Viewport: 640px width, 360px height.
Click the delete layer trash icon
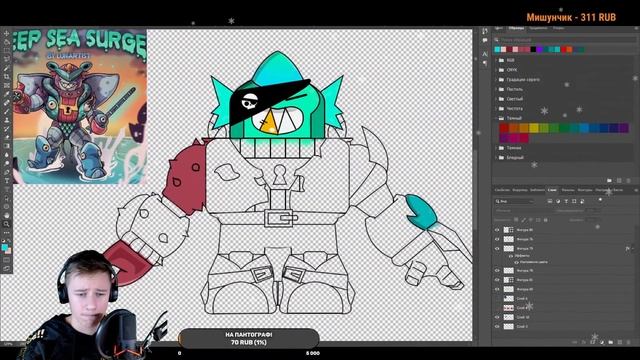tap(629, 342)
